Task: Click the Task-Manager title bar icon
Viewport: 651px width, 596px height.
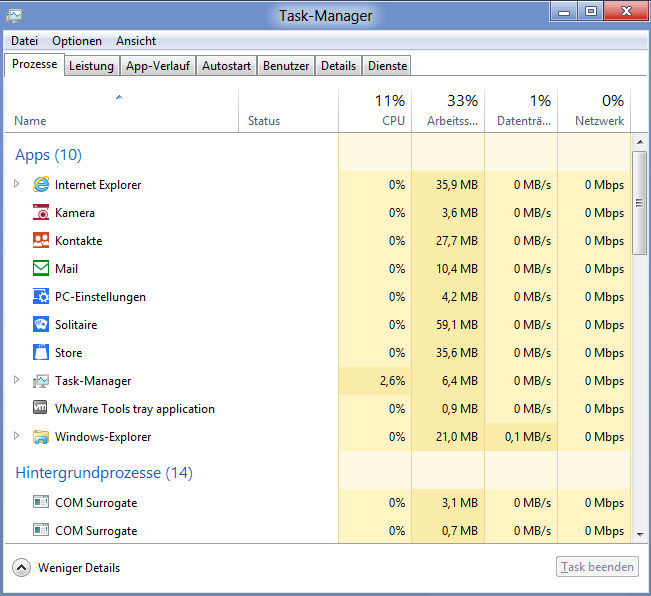Action: coord(14,16)
